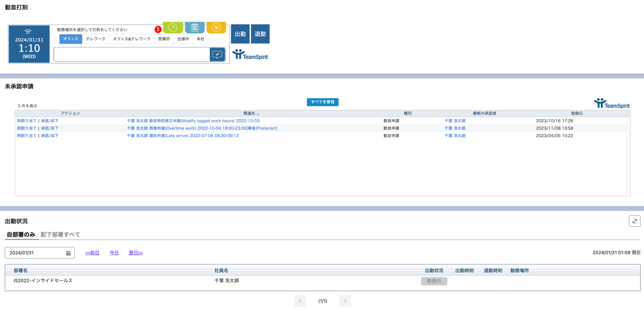Click the date and time panel showing 1:10
Viewport: 644px width, 310px height.
(29, 44)
